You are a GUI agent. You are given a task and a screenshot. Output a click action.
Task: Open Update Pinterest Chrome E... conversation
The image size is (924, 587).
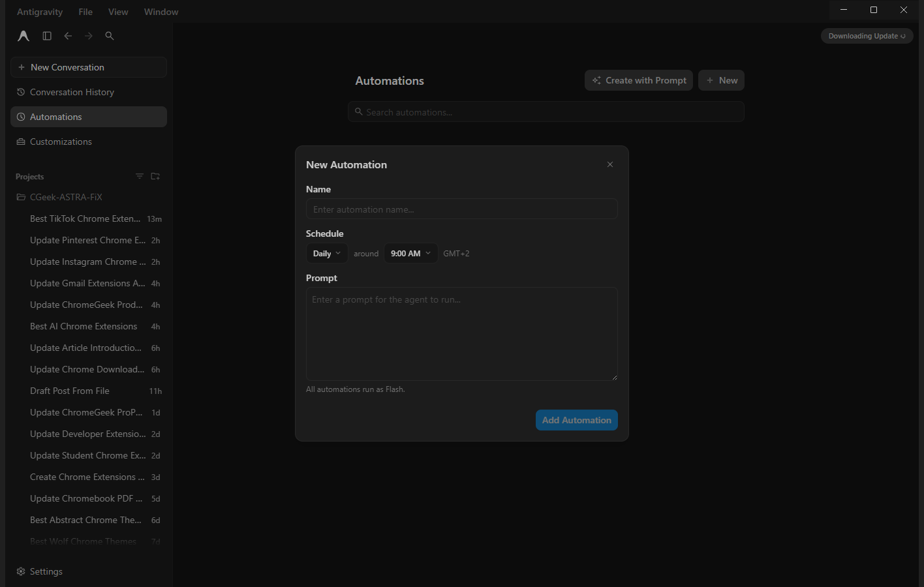coord(89,240)
